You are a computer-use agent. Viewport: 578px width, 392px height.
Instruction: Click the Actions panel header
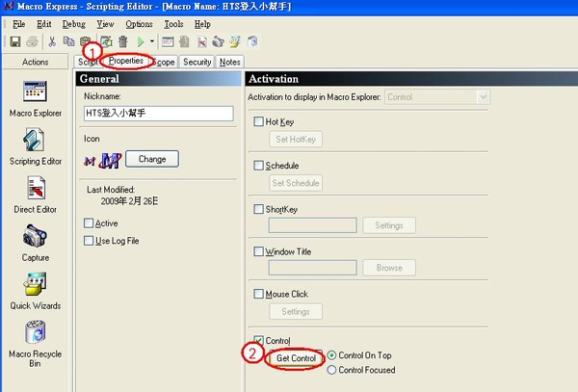coord(35,62)
